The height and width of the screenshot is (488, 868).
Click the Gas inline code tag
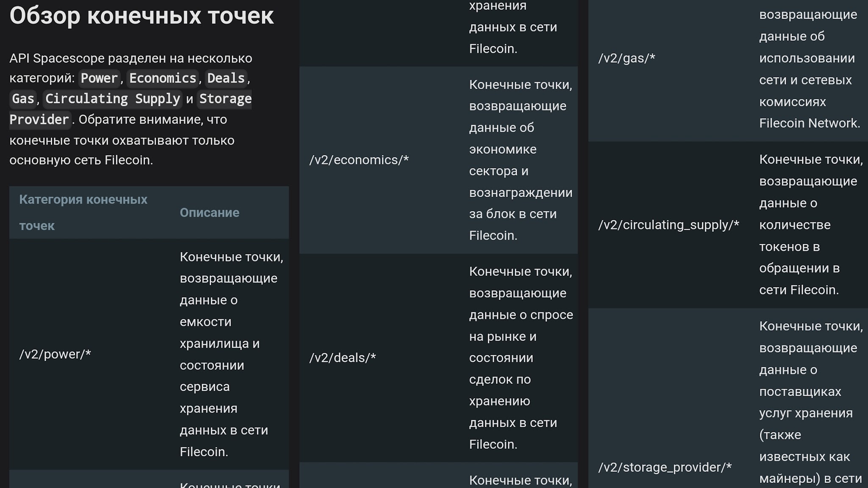pyautogui.click(x=23, y=99)
